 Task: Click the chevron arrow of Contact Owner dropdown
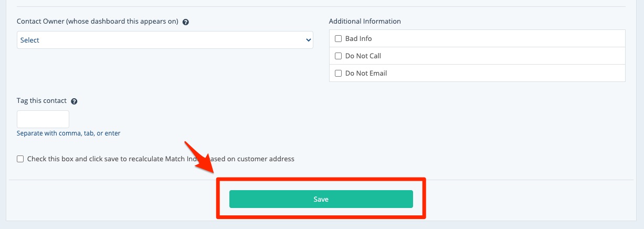point(308,40)
